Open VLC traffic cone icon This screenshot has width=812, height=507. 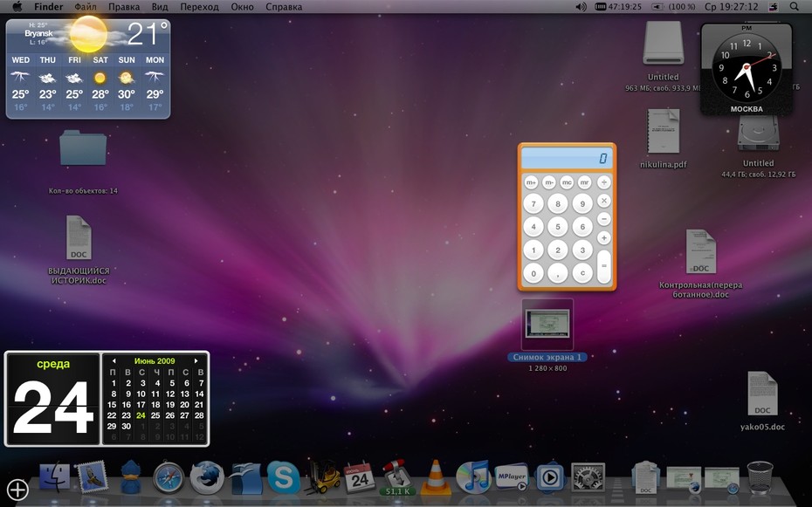pos(436,477)
